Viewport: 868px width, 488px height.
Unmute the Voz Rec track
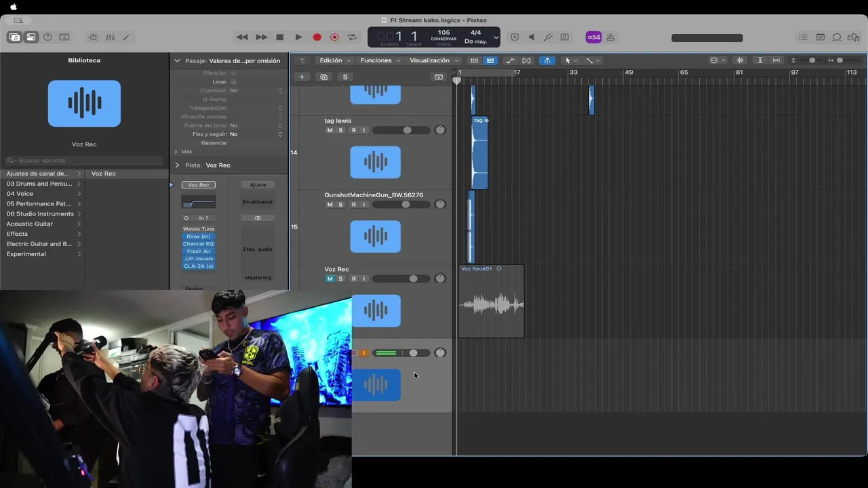tap(330, 279)
